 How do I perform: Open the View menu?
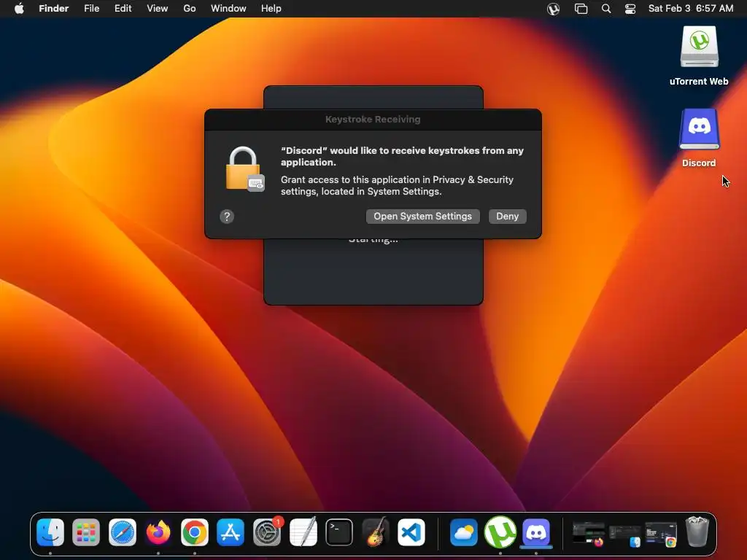(x=158, y=9)
